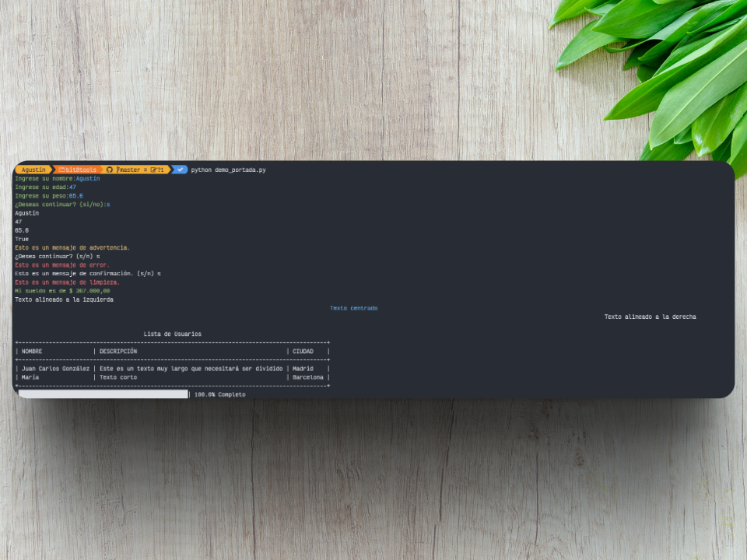The height and width of the screenshot is (560, 747).
Task: Click the orange advertencia warning line
Action: pyautogui.click(x=72, y=247)
